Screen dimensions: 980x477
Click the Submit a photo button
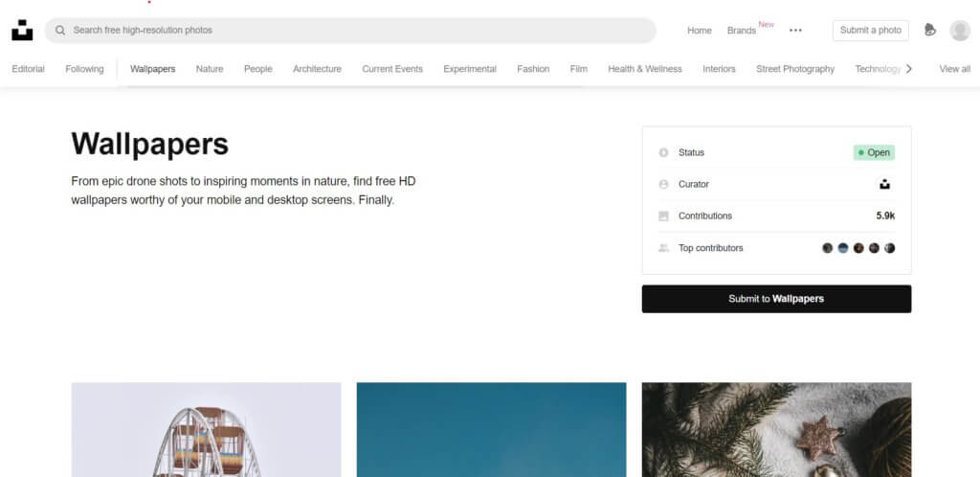[x=871, y=30]
